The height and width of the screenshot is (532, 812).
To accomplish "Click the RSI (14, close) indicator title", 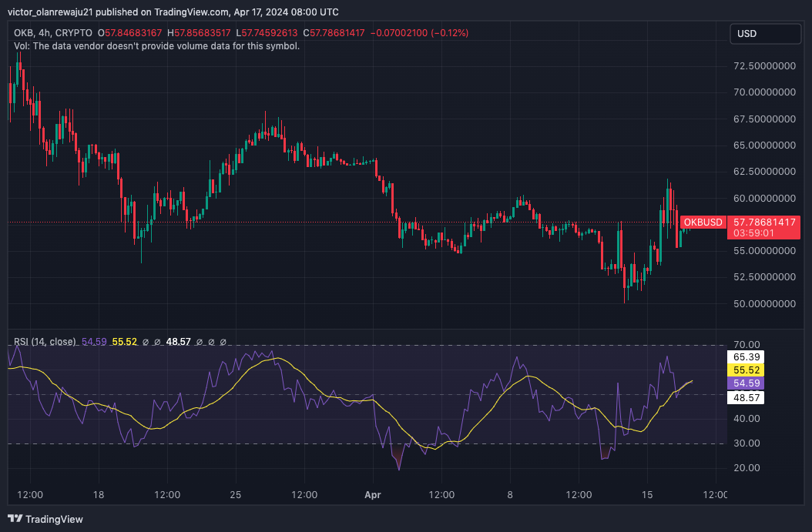I will coord(44,340).
